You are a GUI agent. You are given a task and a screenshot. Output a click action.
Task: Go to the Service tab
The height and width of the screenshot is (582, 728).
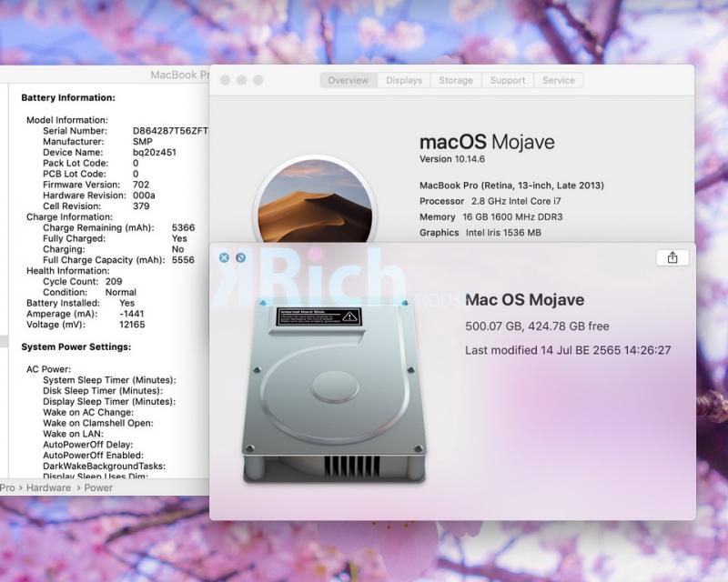click(x=559, y=80)
